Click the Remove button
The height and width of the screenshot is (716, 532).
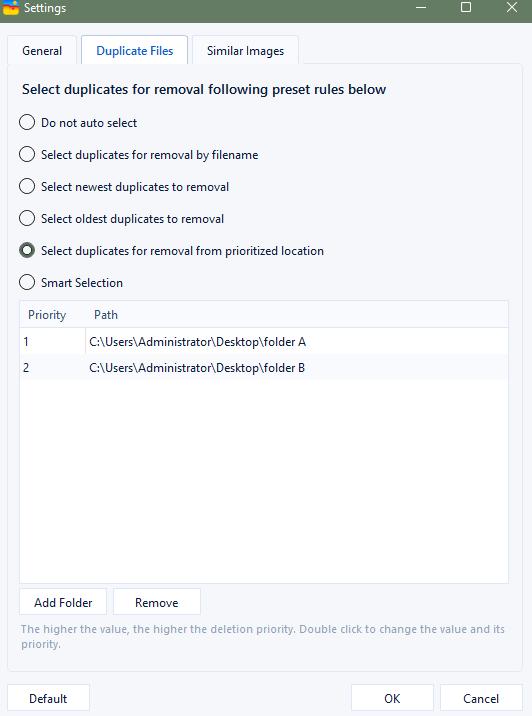coord(157,602)
